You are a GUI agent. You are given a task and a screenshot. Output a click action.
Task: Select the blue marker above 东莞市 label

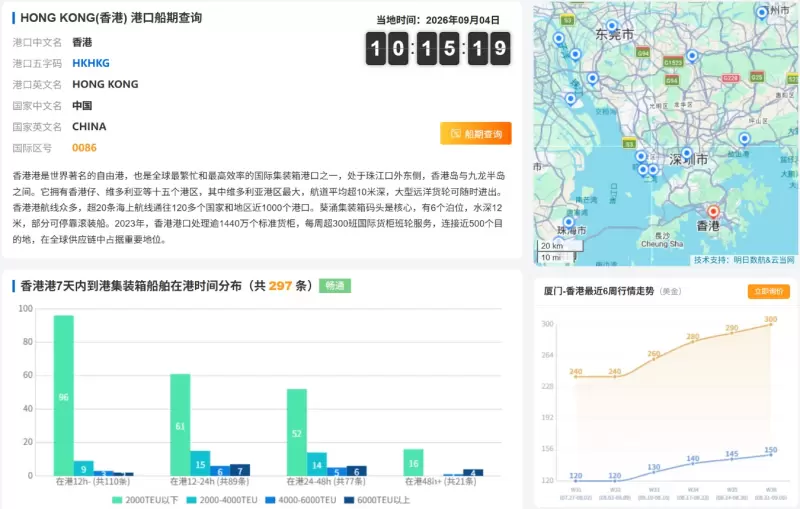click(612, 26)
